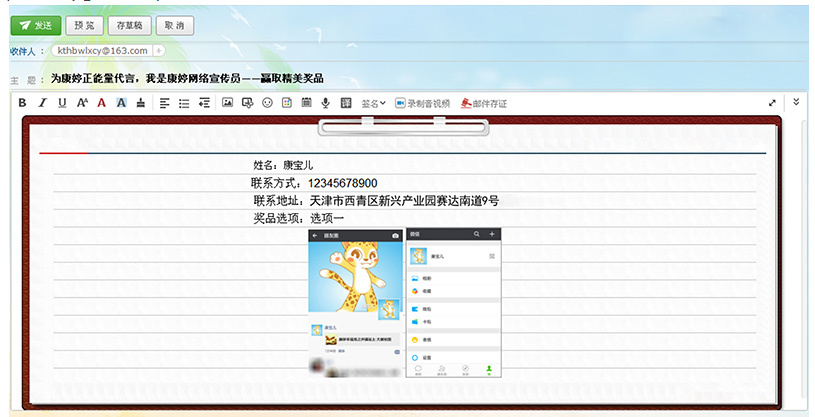Toggle italic formatting
This screenshot has width=815, height=417.
click(x=42, y=103)
